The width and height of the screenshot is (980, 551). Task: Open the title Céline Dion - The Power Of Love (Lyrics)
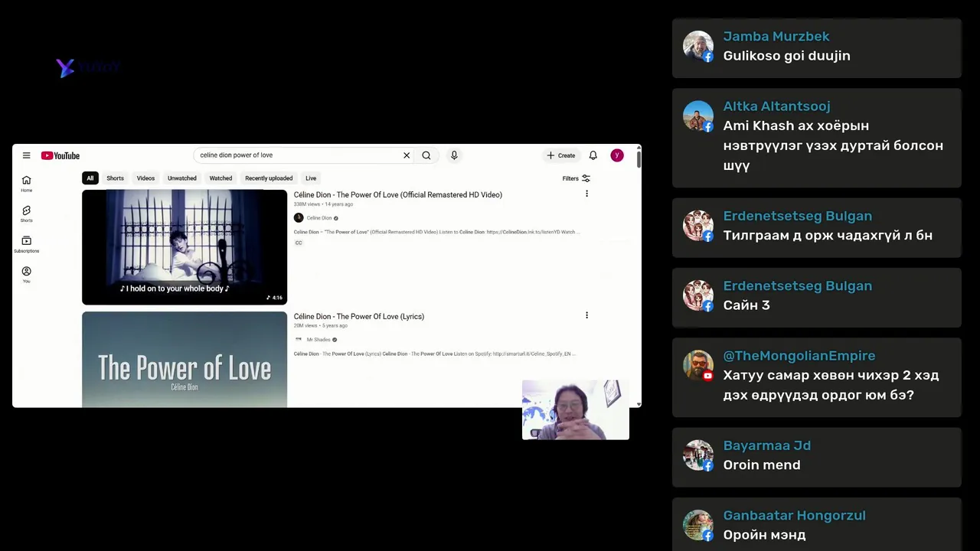pyautogui.click(x=359, y=317)
